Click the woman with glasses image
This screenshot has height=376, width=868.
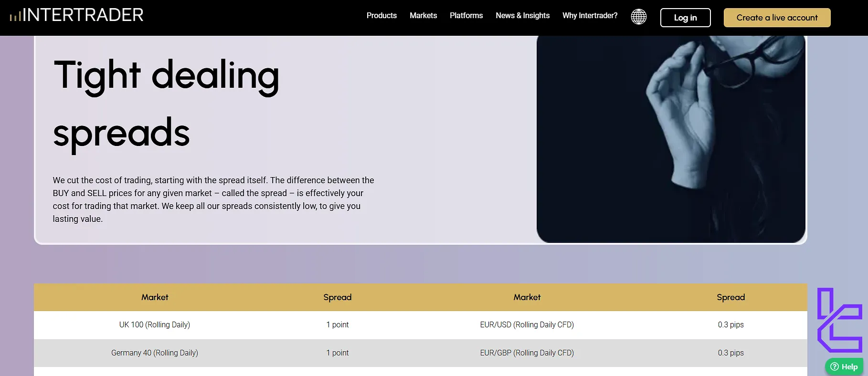pyautogui.click(x=671, y=139)
